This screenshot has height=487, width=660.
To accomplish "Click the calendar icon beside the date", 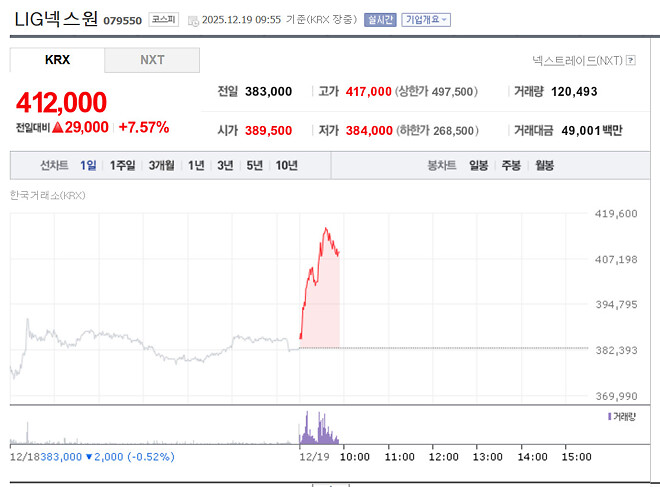I will tap(193, 21).
